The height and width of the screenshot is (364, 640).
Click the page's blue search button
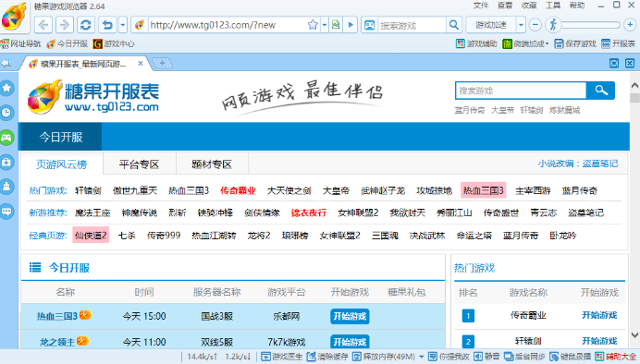(600, 91)
